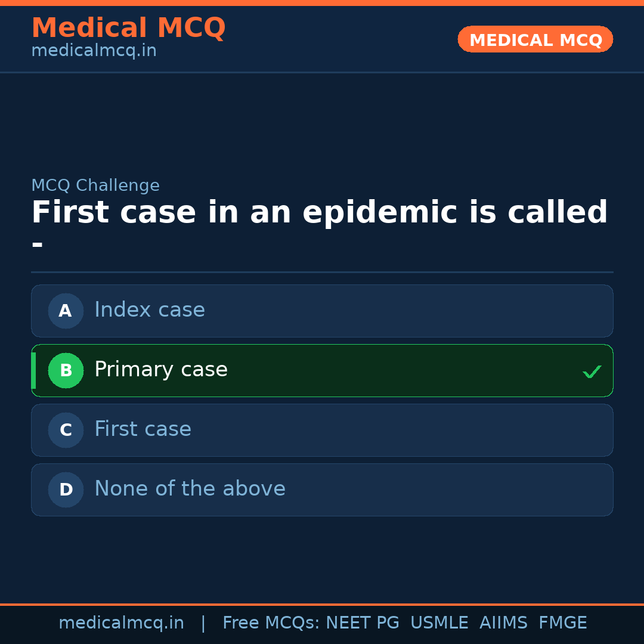The width and height of the screenshot is (644, 644).
Task: Click the orange divider line above footer
Action: click(x=322, y=604)
